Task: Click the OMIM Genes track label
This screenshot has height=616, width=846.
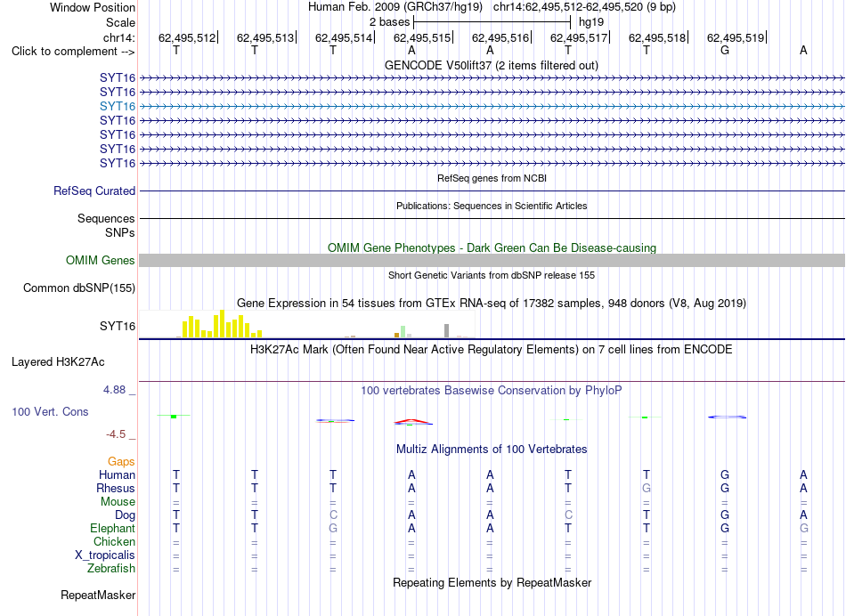Action: tap(101, 260)
